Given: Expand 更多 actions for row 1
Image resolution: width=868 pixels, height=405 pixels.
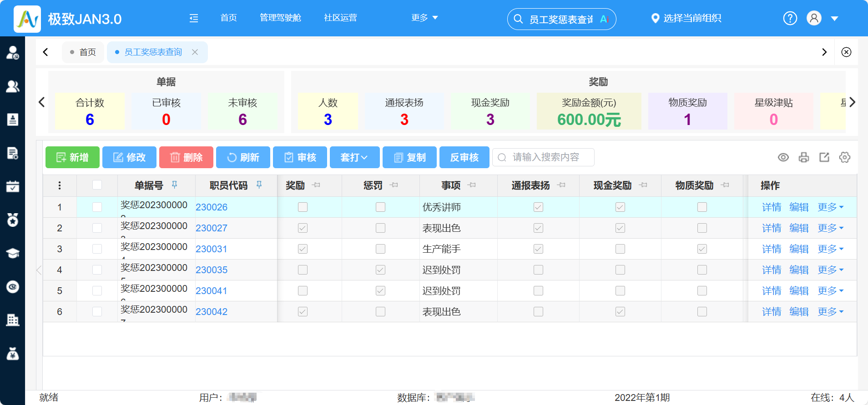Looking at the screenshot, I should point(830,207).
